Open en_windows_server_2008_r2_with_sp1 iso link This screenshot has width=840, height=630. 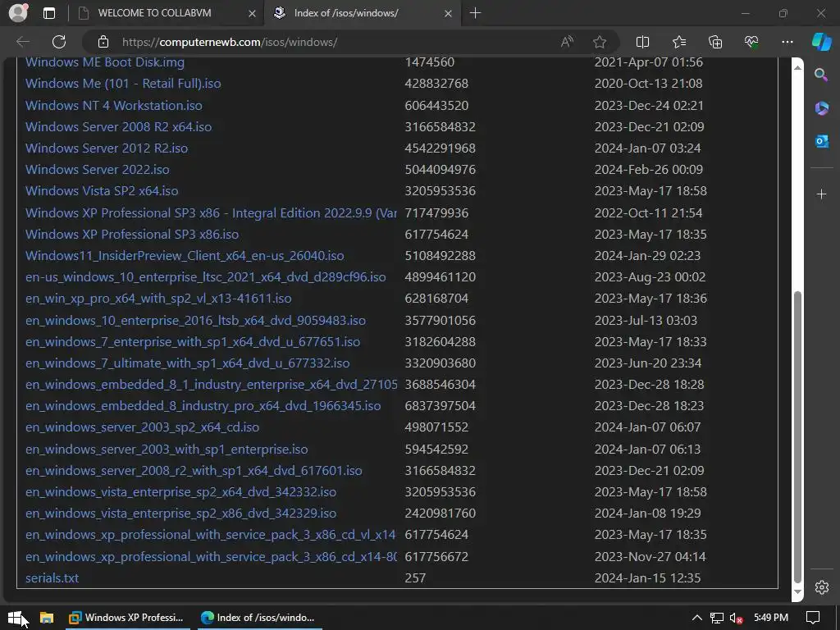tap(194, 472)
